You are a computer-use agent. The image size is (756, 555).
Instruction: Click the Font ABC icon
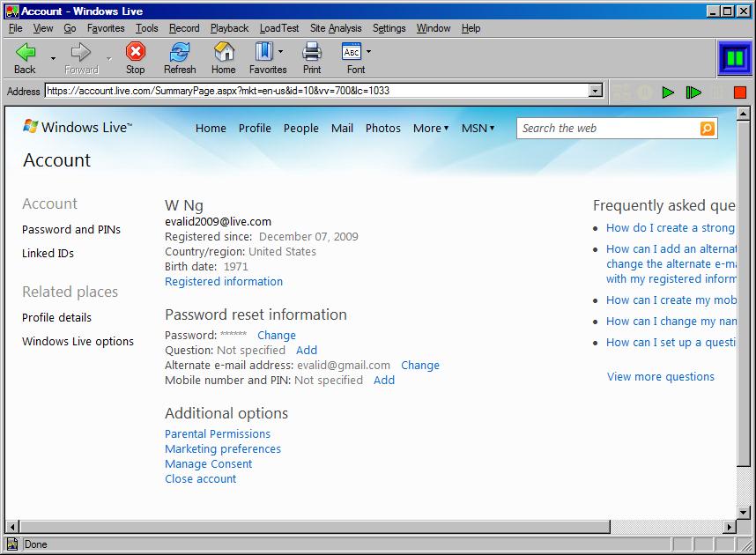[x=352, y=51]
